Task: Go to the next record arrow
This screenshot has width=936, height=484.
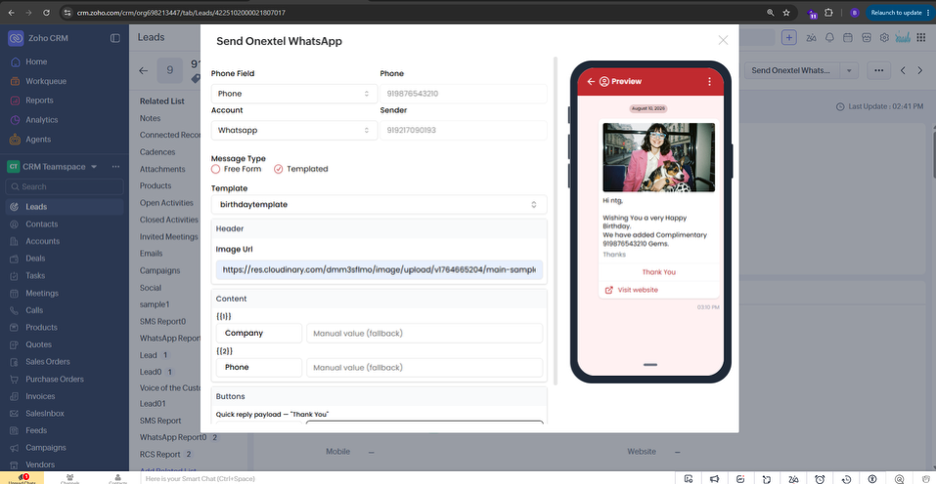Action: (919, 70)
